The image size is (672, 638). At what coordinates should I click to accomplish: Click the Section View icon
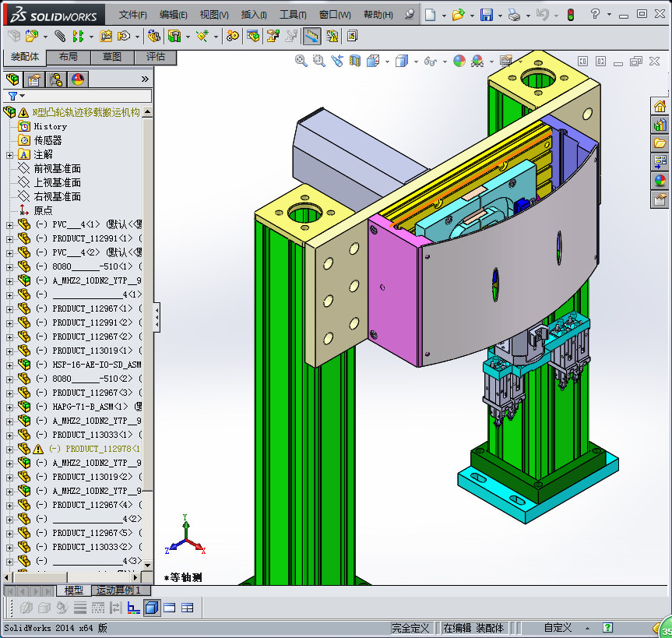point(355,61)
